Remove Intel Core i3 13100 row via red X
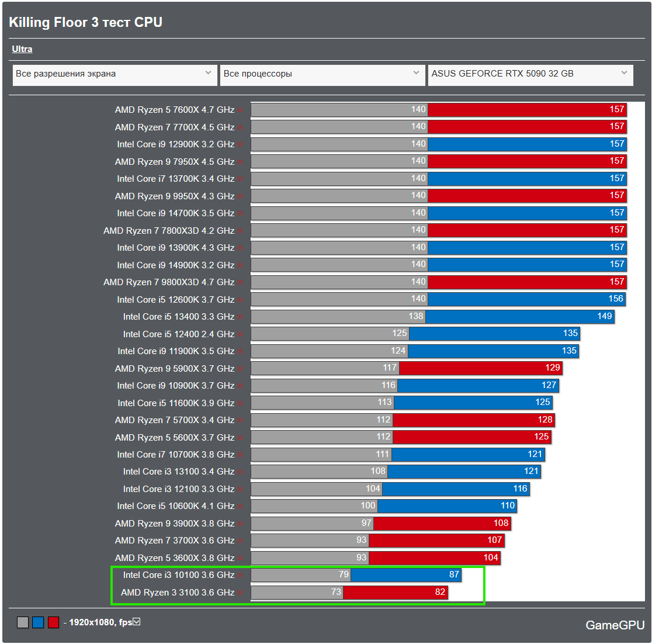The width and height of the screenshot is (652, 644). click(240, 473)
